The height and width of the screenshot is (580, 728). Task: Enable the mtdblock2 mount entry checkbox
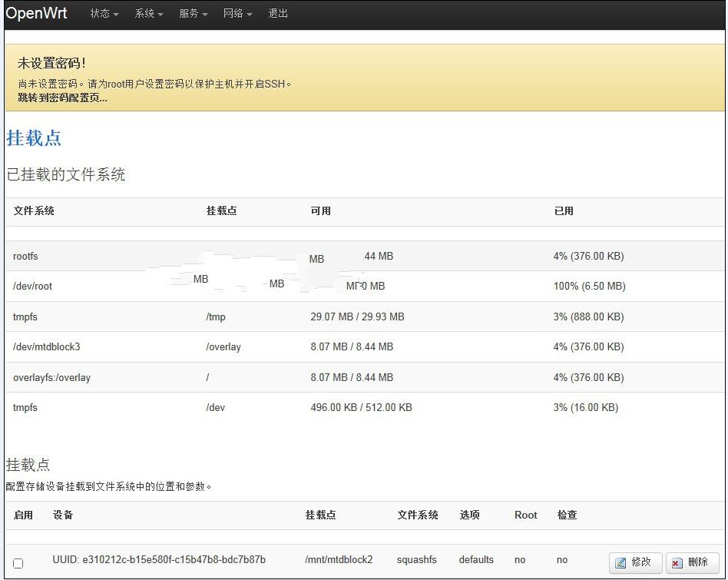18,563
